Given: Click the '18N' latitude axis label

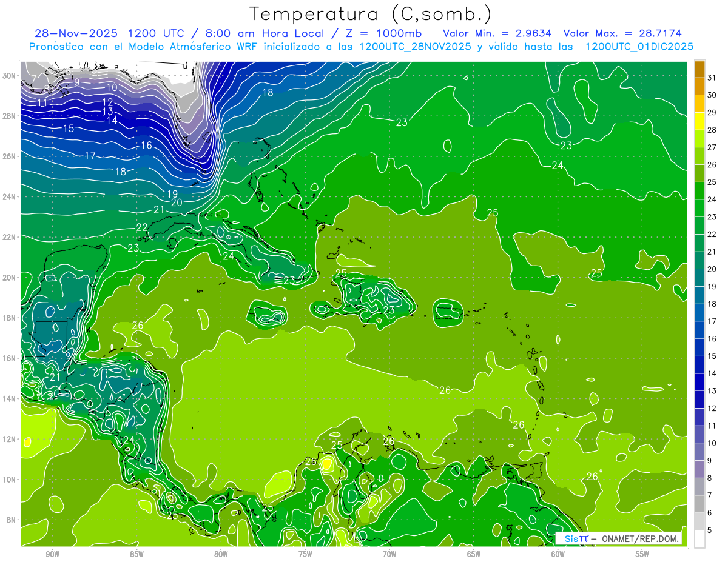Looking at the screenshot, I should point(10,318).
